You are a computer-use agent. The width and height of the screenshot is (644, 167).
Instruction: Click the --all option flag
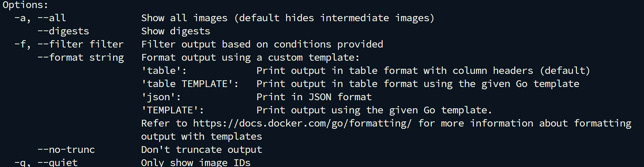click(52, 18)
